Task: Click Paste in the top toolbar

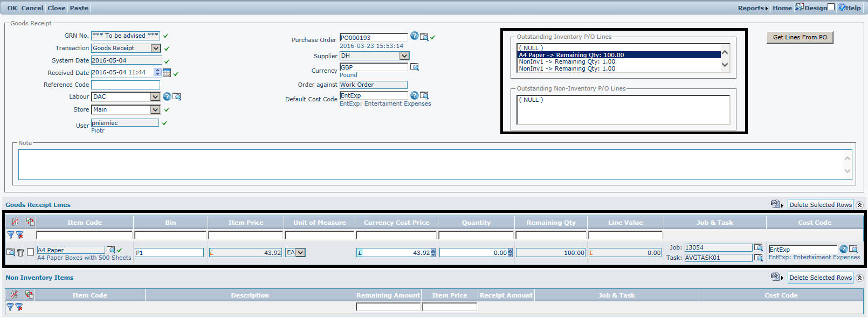Action: (79, 8)
